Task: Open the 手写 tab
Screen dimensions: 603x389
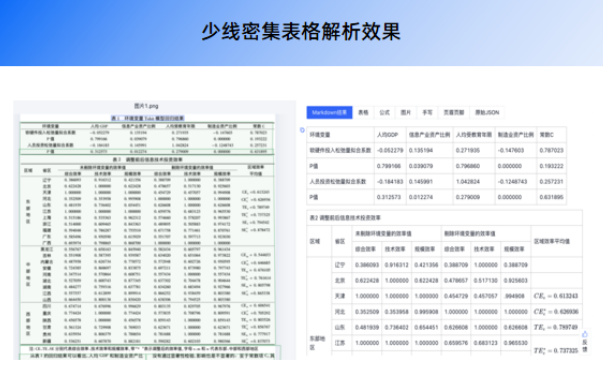Action: 427,113
